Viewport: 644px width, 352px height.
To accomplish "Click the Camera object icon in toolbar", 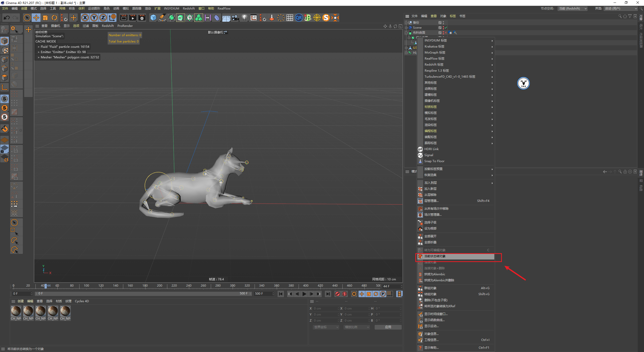I will point(235,18).
